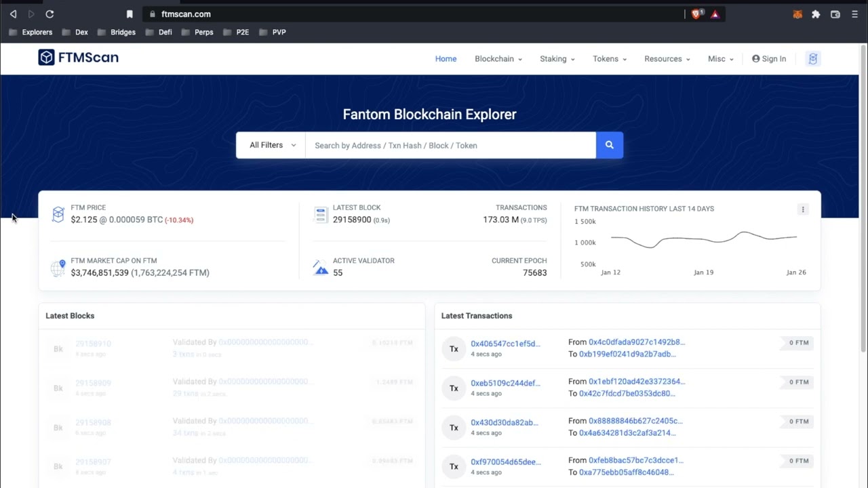
Task: Expand the Blockchain nav menu
Action: [x=498, y=59]
